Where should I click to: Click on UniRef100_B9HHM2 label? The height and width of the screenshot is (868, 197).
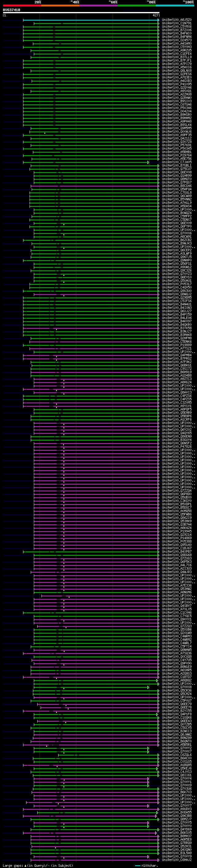click(x=177, y=118)
